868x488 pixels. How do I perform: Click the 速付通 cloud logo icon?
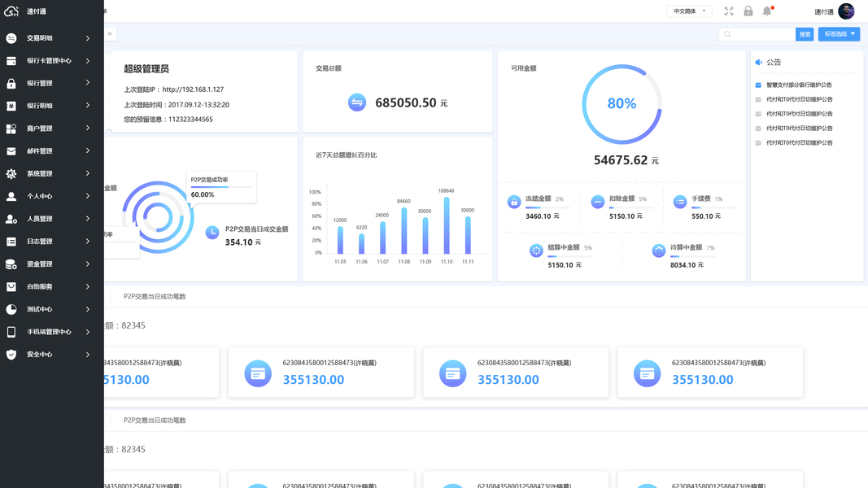[11, 11]
